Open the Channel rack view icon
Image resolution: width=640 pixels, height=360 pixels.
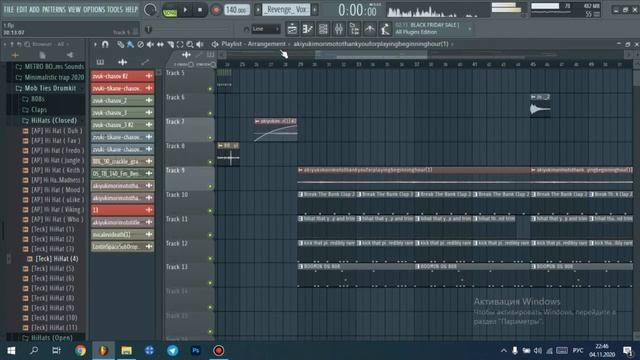click(x=323, y=29)
